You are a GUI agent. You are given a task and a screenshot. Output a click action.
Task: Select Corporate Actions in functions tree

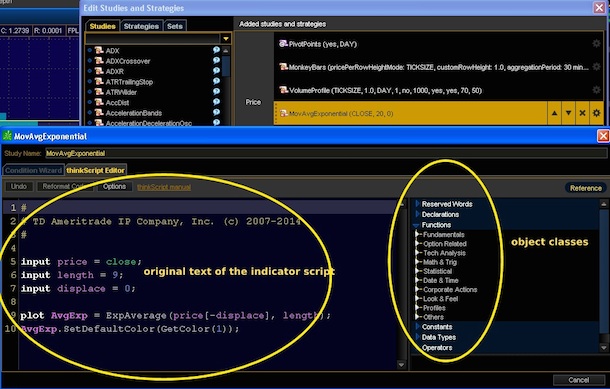[x=450, y=289]
